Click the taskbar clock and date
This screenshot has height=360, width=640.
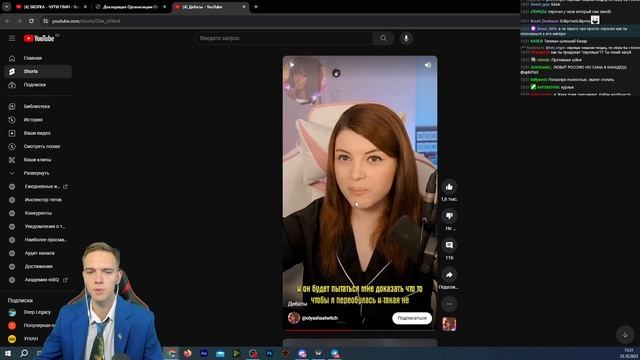click(628, 353)
